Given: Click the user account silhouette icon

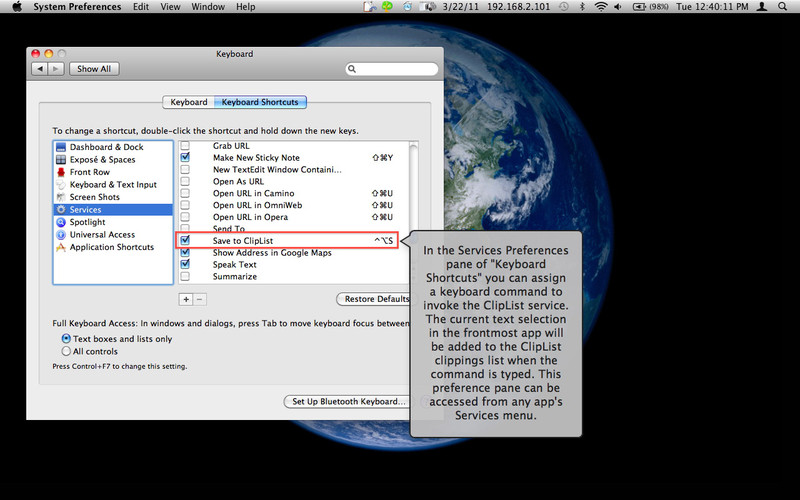Looking at the screenshot, I should pos(762,7).
